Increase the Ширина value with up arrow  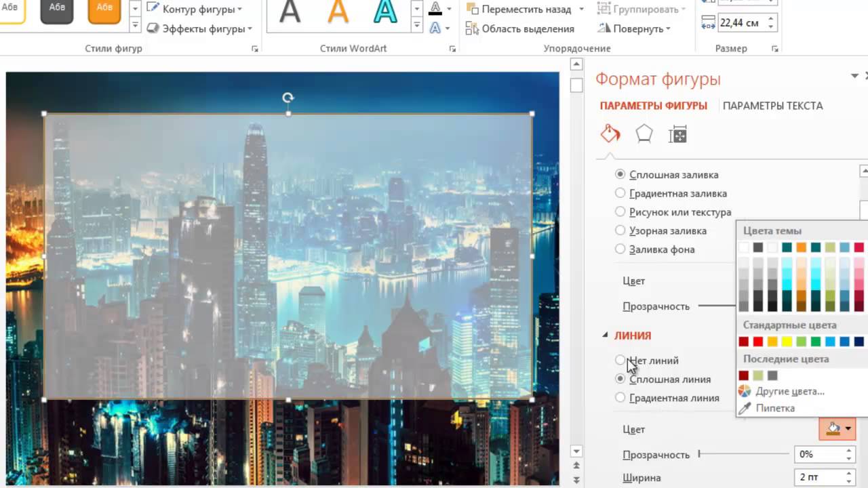click(x=849, y=473)
